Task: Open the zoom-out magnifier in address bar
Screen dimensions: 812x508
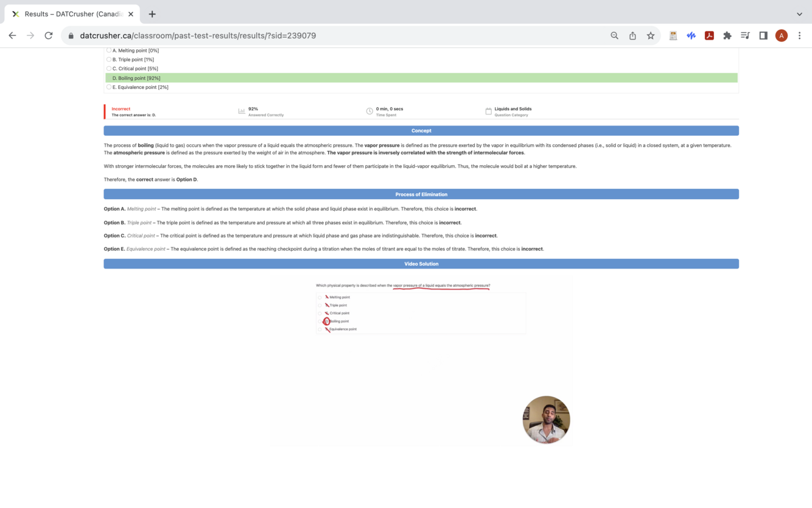Action: [x=614, y=35]
